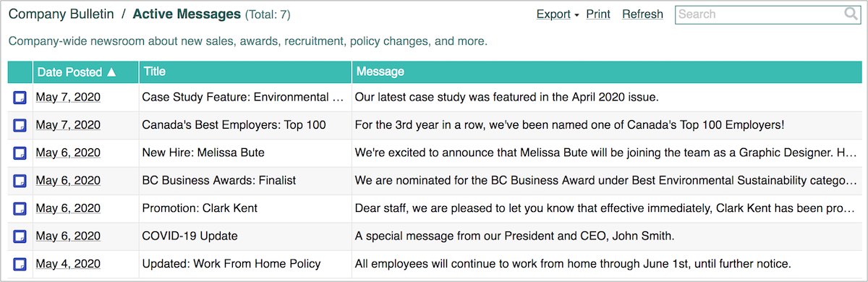Click the Print link
The image size is (868, 282).
(x=598, y=14)
